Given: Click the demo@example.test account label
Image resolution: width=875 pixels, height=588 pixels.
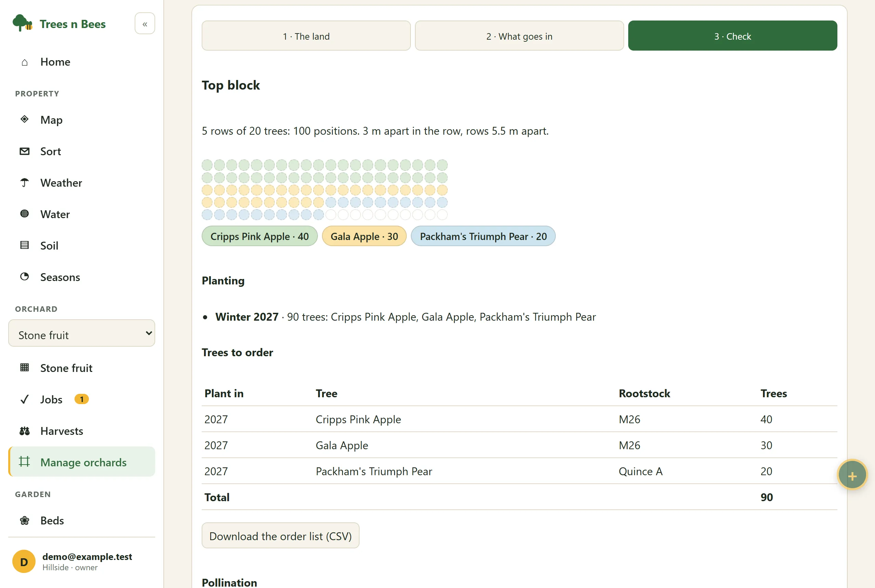Looking at the screenshot, I should (x=87, y=557).
